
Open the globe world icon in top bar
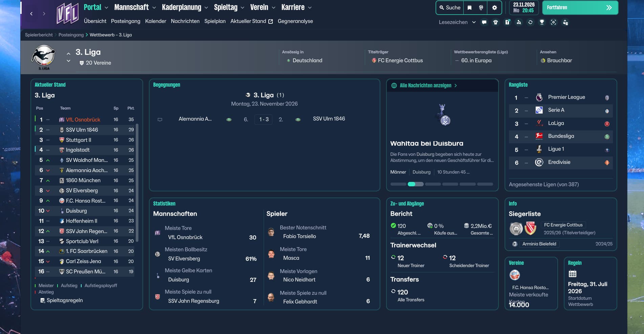point(481,7)
